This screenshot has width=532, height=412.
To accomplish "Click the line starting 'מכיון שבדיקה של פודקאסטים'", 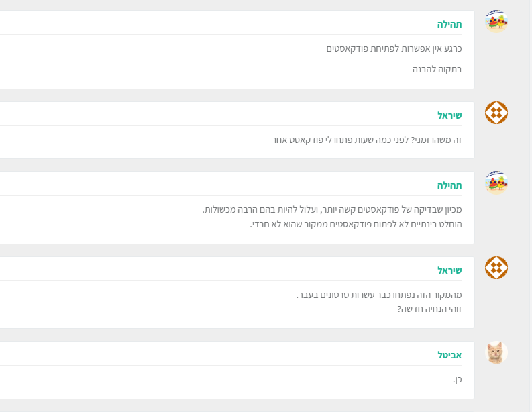I will [332, 209].
